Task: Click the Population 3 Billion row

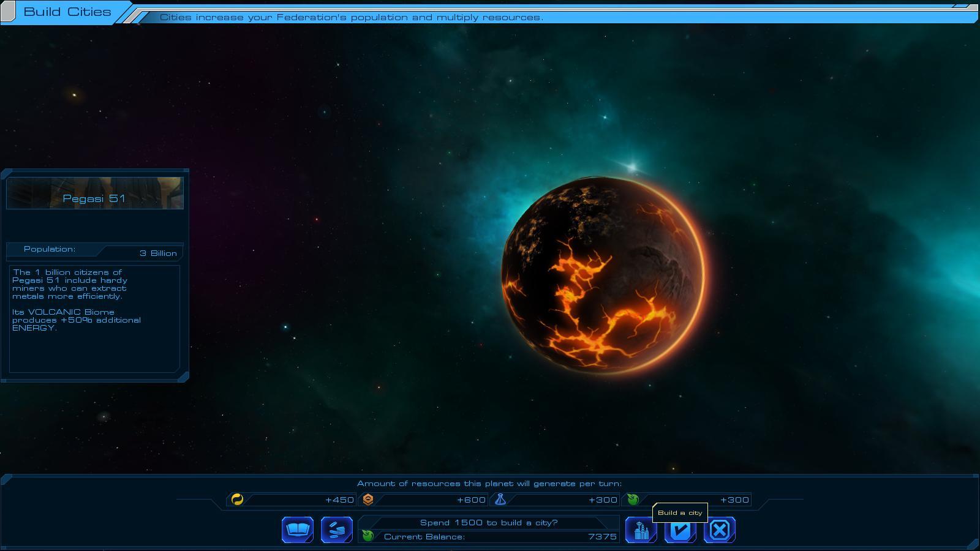Action: point(94,251)
